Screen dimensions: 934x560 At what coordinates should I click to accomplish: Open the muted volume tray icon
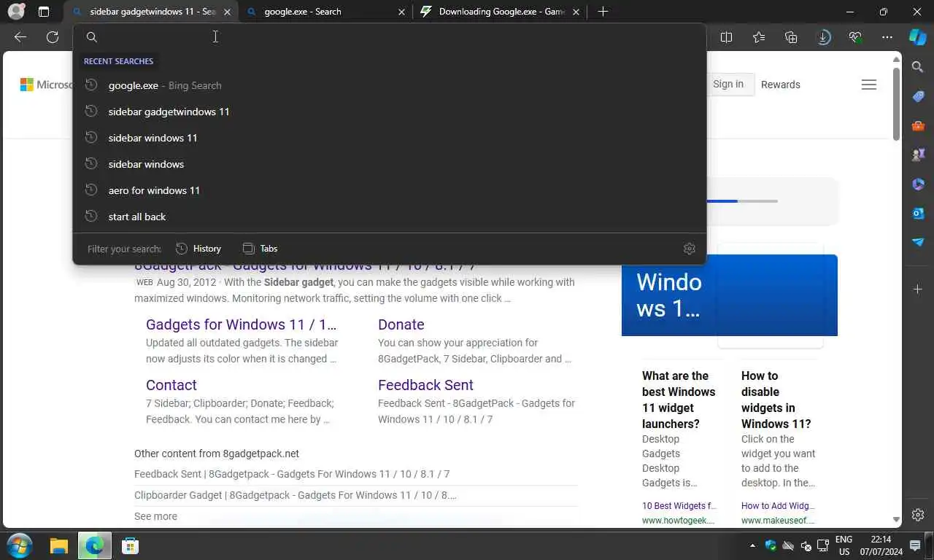click(806, 545)
